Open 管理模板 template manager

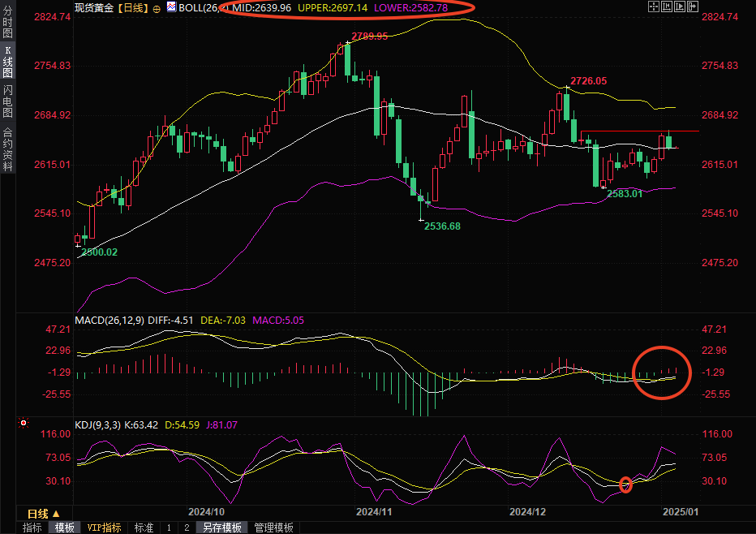pyautogui.click(x=273, y=528)
